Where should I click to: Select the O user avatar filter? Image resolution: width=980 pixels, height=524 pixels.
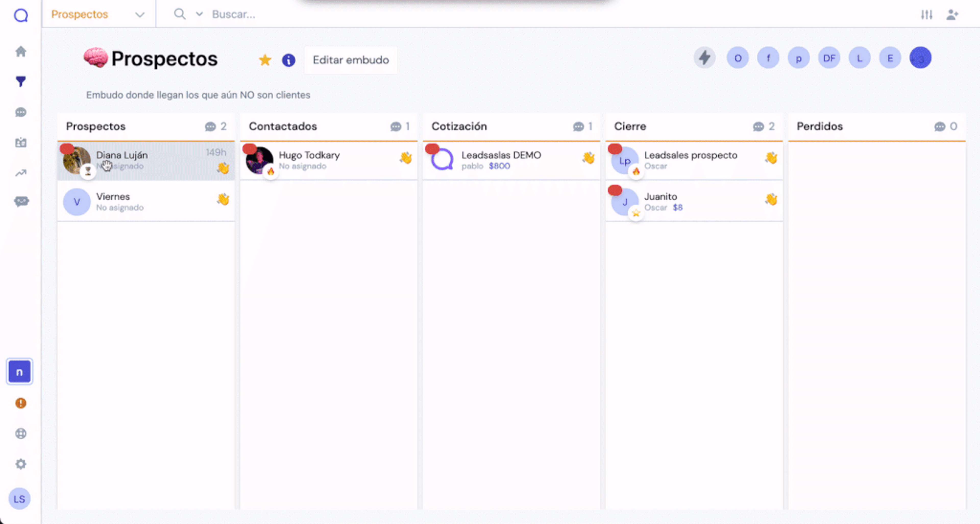738,58
